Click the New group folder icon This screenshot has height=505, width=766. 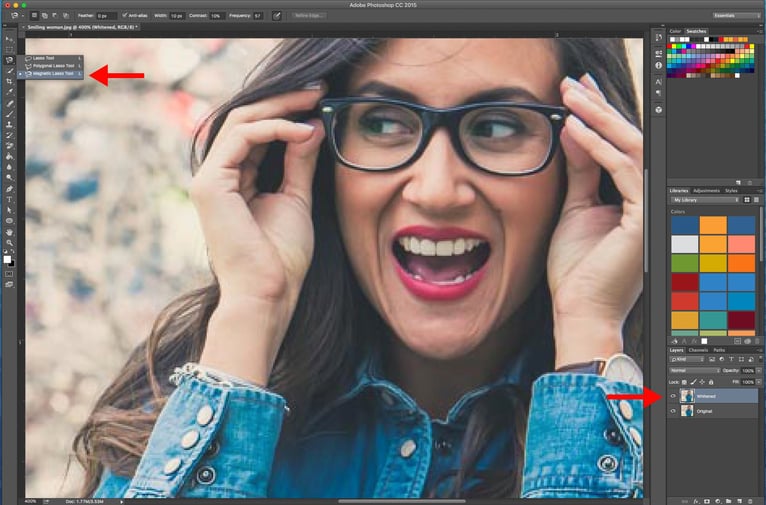click(x=728, y=501)
